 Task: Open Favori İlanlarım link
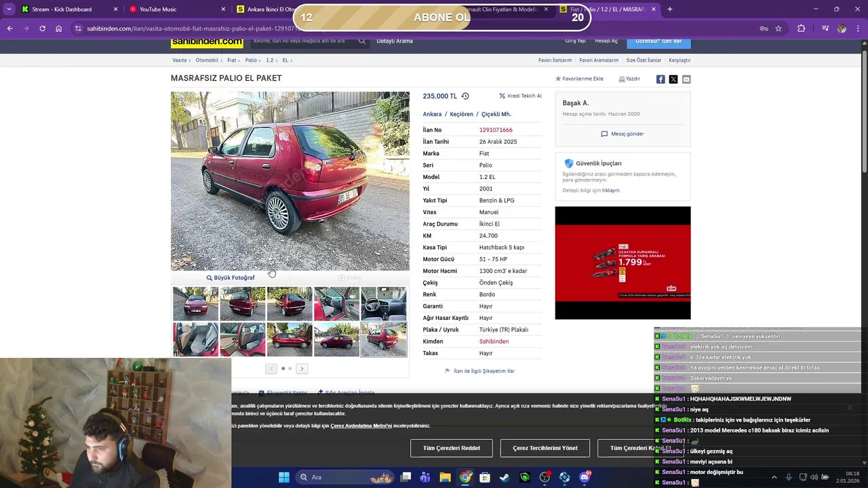[555, 60]
